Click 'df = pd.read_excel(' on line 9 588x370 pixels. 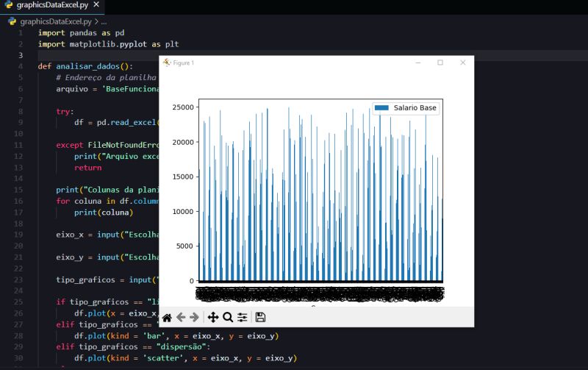(x=117, y=123)
